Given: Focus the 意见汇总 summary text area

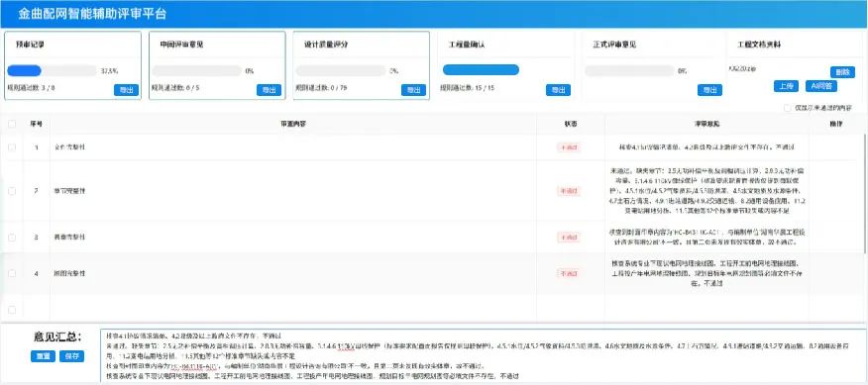Looking at the screenshot, I should click(x=484, y=356).
